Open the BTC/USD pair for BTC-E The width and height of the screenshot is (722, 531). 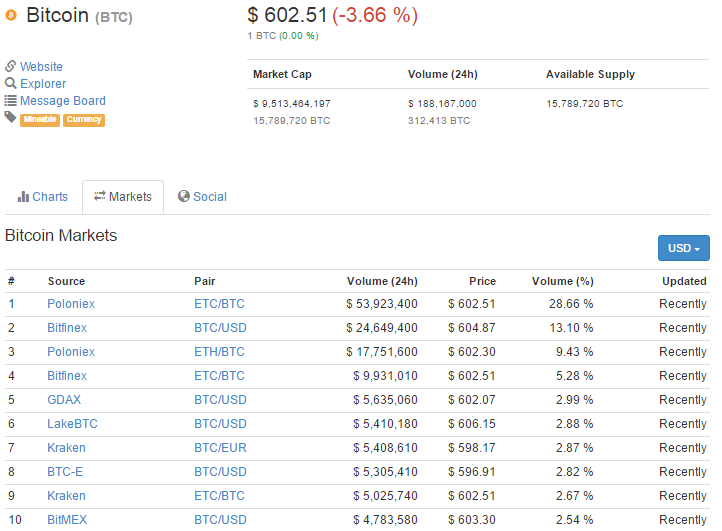tap(220, 472)
